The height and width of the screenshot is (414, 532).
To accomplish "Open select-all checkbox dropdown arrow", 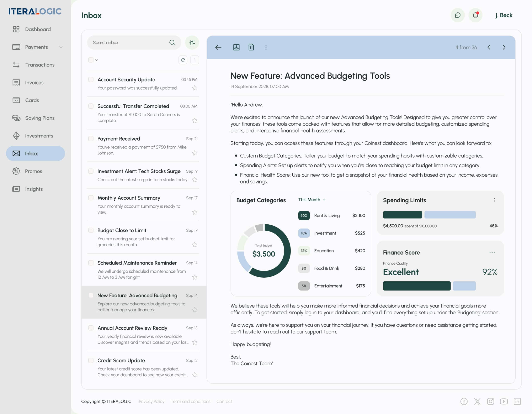I will pos(97,60).
